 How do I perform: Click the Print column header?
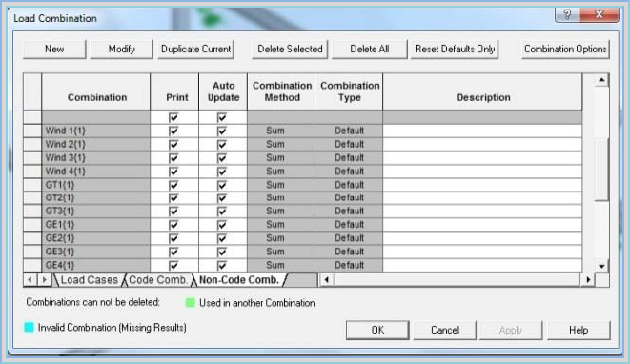click(174, 92)
